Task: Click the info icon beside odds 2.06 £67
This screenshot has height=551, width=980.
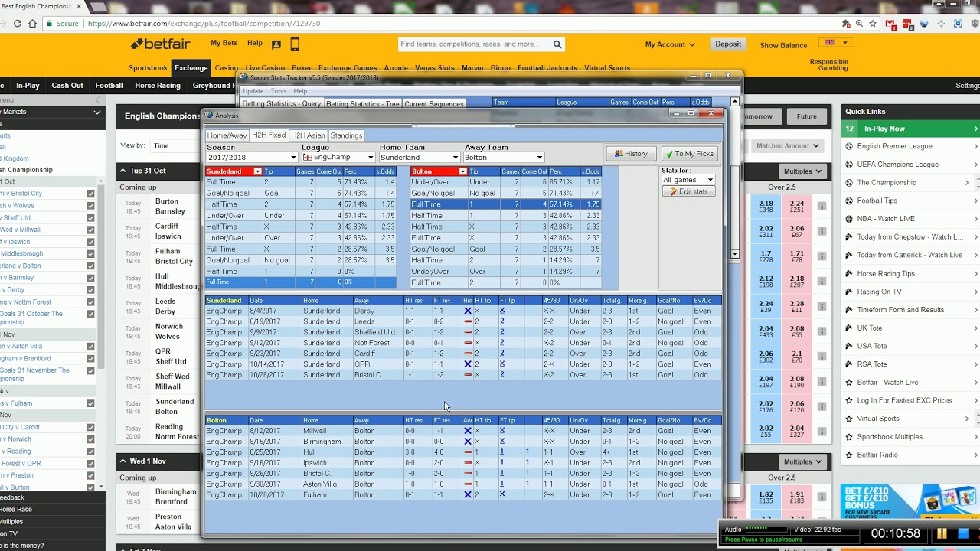Action: [822, 231]
